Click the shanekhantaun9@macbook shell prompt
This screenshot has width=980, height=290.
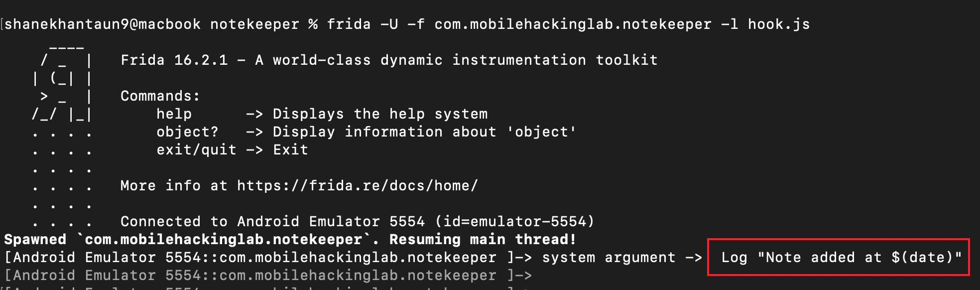coord(102,24)
